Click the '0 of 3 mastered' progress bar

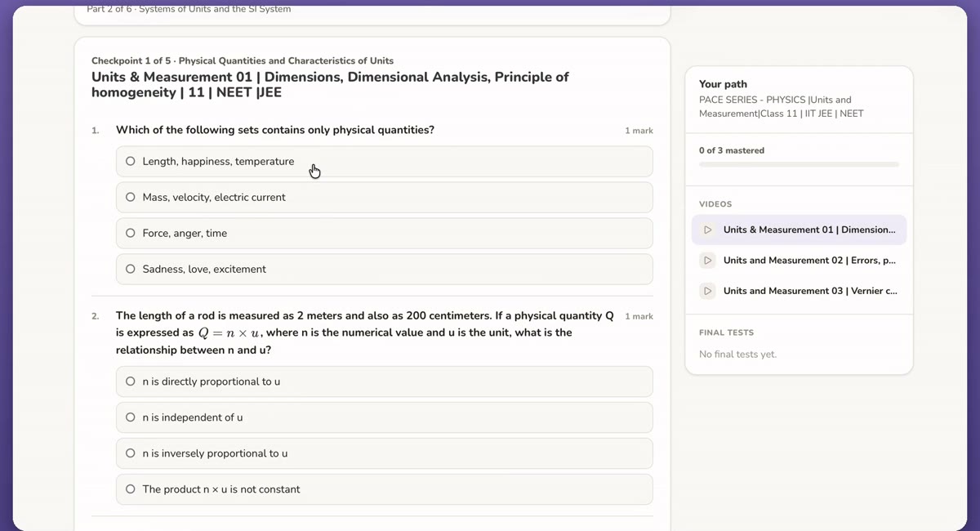799,164
